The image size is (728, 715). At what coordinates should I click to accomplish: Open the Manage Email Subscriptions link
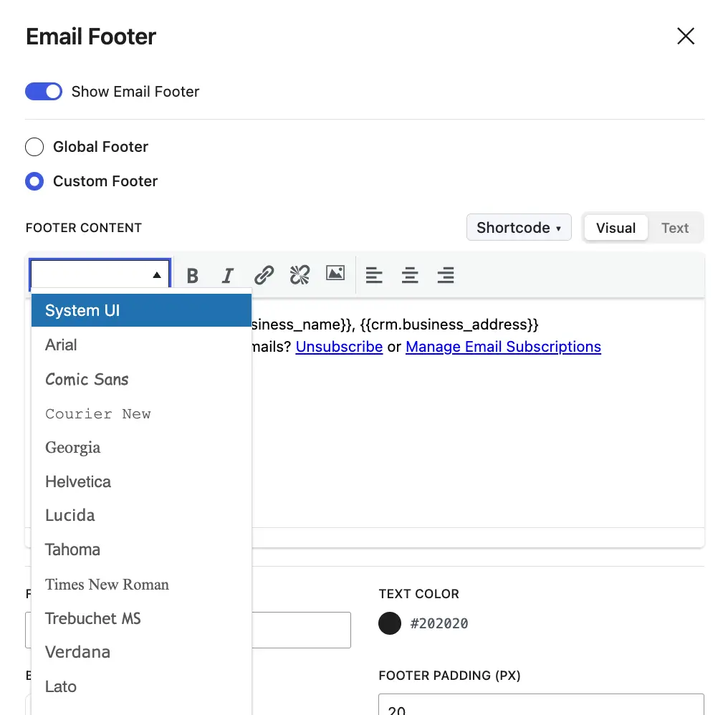pos(503,347)
